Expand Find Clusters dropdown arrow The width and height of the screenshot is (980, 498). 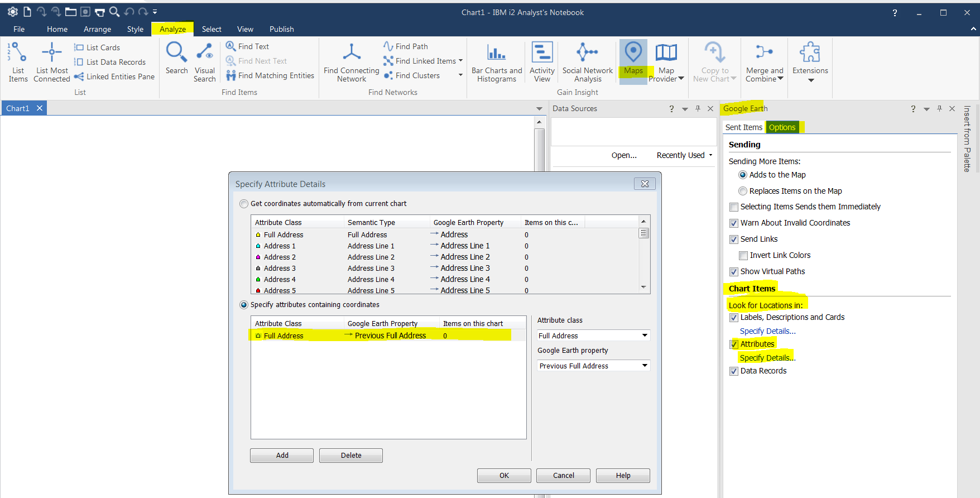[x=460, y=75]
